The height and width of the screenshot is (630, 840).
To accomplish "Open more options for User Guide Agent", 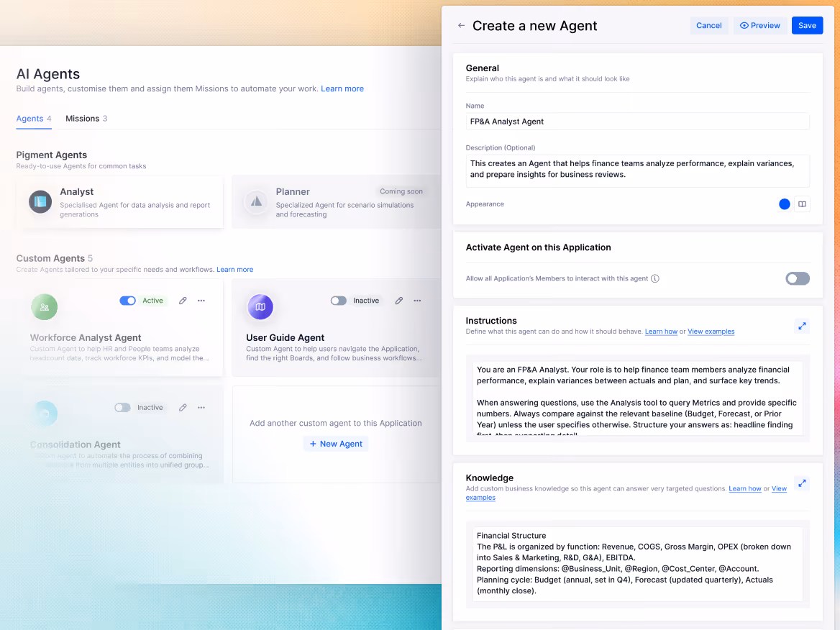I will tap(417, 301).
